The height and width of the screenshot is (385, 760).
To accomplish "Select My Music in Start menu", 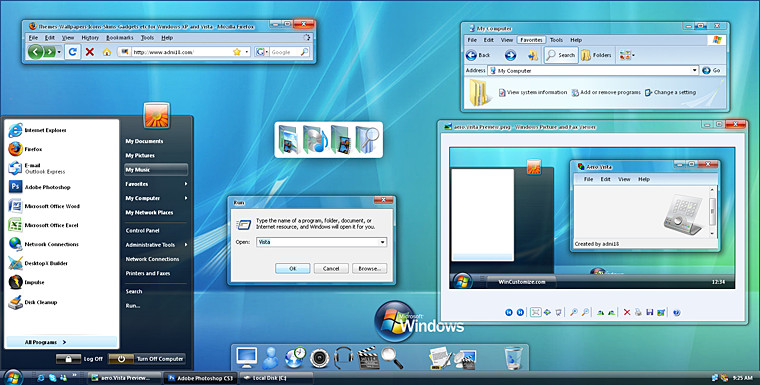I will tap(156, 170).
